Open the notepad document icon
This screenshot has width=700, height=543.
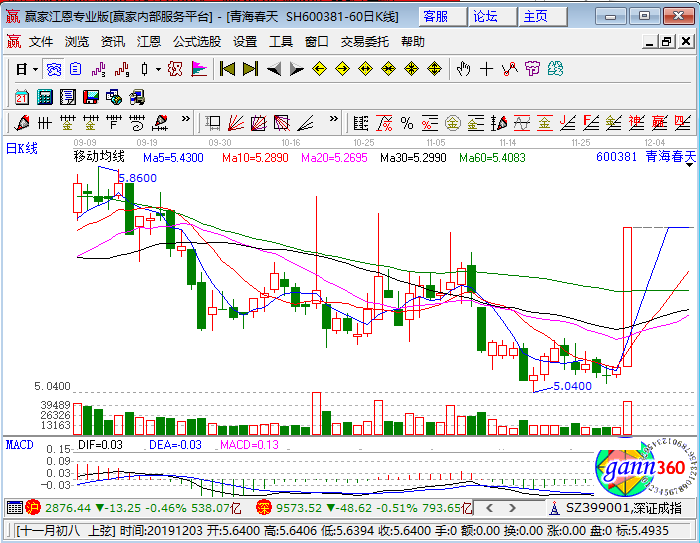pyautogui.click(x=68, y=97)
